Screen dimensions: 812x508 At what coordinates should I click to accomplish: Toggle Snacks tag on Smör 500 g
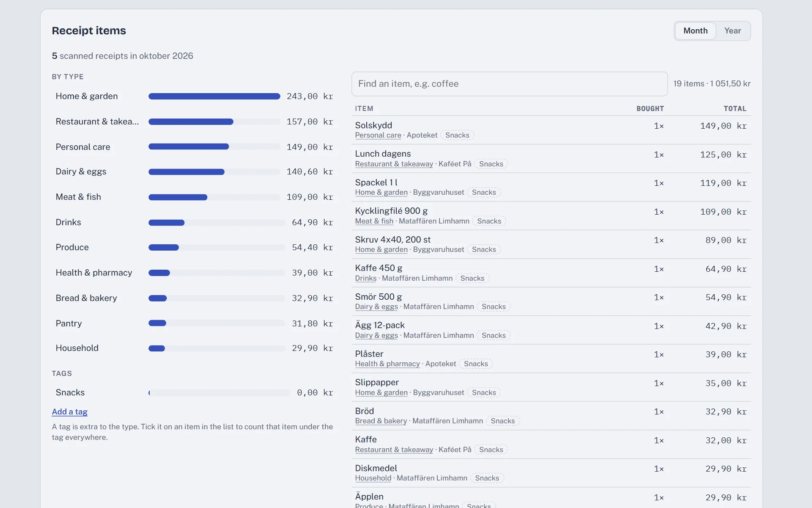coord(494,306)
